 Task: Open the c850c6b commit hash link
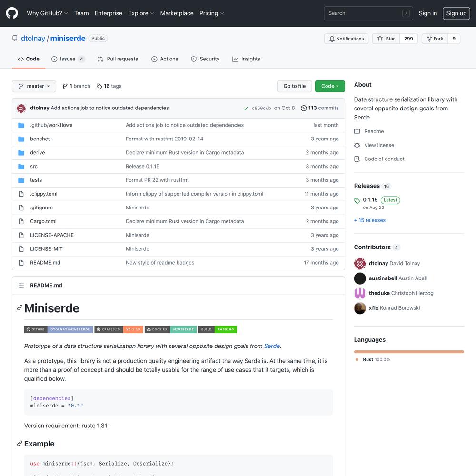261,108
